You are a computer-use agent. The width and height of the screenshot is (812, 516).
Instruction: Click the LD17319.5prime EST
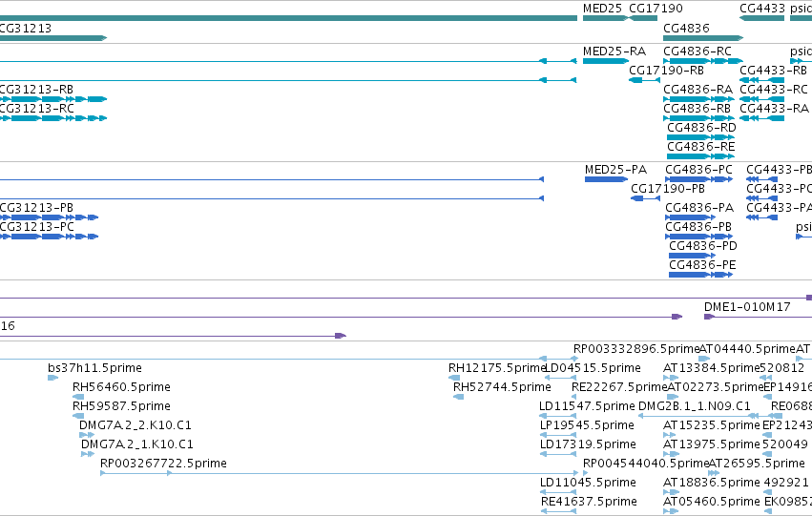558,454
